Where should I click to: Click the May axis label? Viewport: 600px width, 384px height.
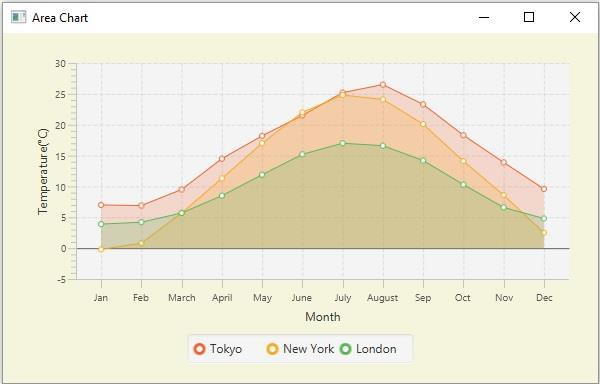point(262,298)
